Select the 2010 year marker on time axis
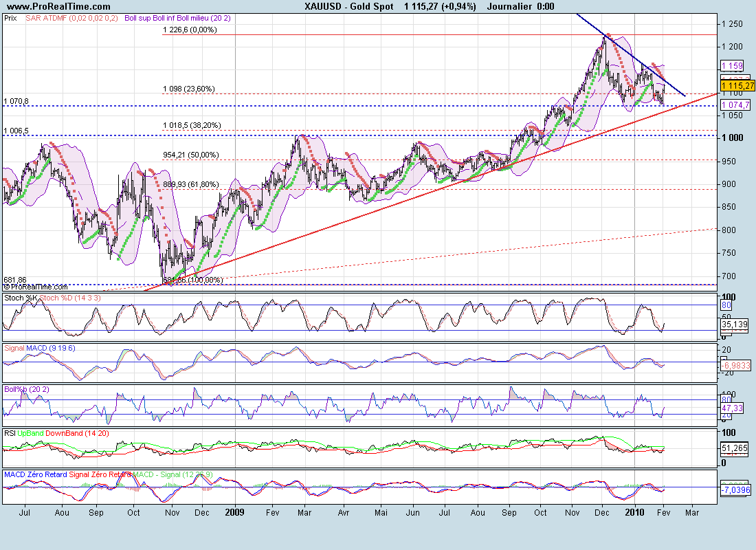Image resolution: width=756 pixels, height=550 pixels. click(x=634, y=512)
